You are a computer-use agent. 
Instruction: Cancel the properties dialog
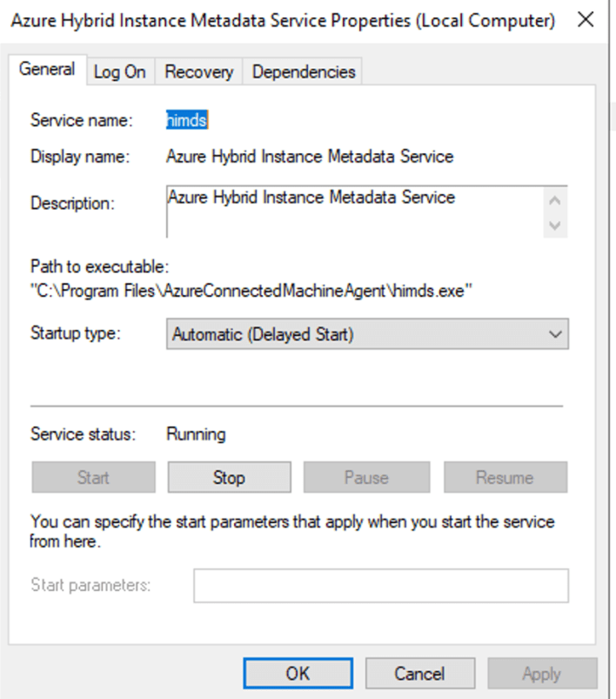coord(420,673)
